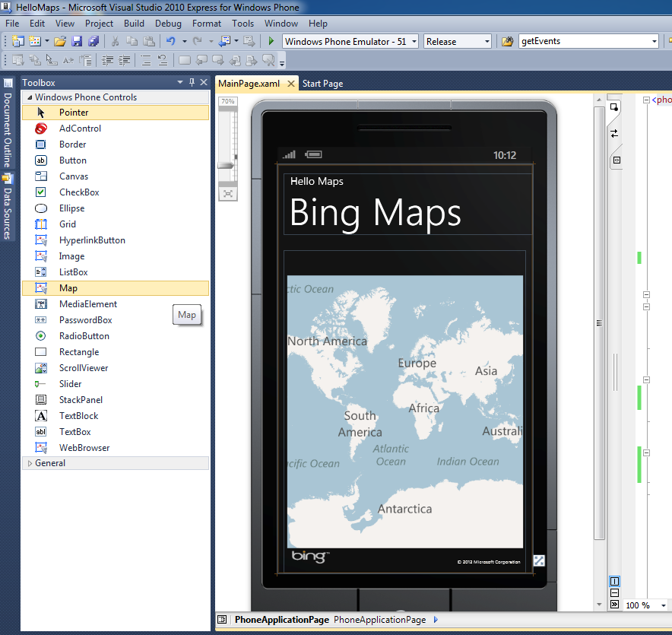This screenshot has width=672, height=635.
Task: Click the 70% designer zoom slider thumb
Action: point(226,165)
